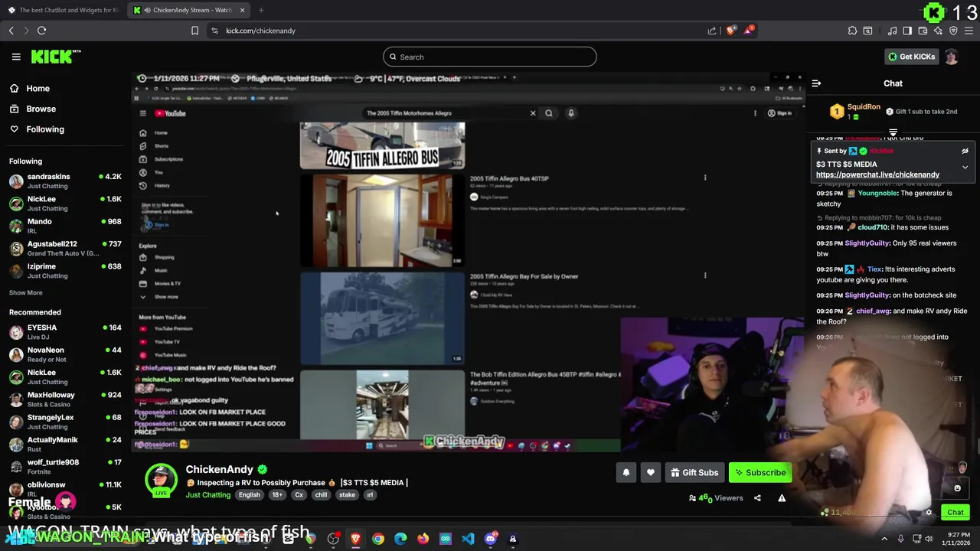Open Agustabell212 channel in Following
Viewport: 980px width, 551px height.
[x=65, y=249]
